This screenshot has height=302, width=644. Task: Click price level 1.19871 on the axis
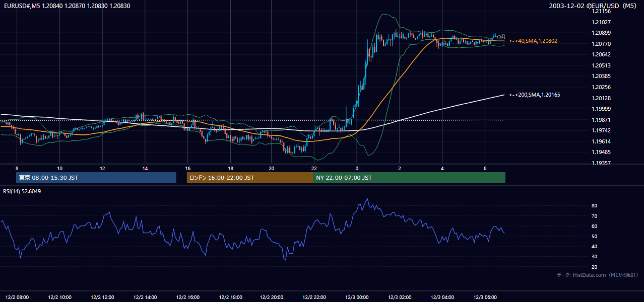[x=601, y=120]
